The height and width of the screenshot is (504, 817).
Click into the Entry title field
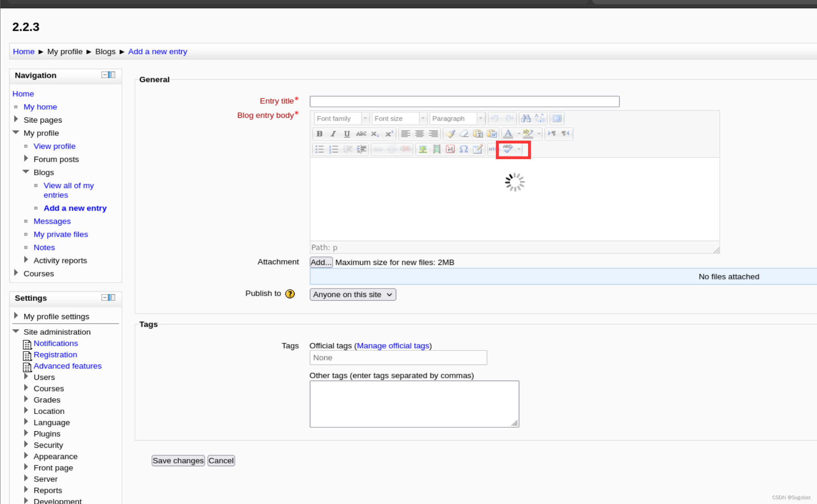[464, 101]
